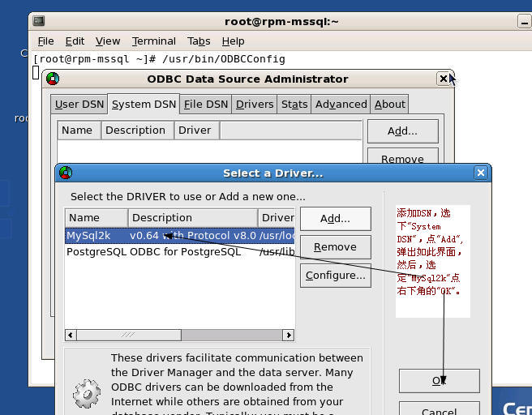Click Description column header in System DSN list

[138, 130]
